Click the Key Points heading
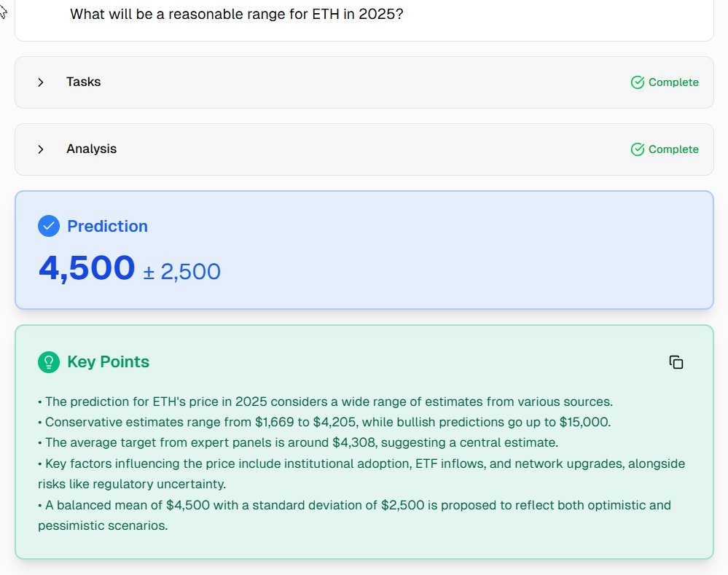This screenshot has height=575, width=728. (x=108, y=361)
